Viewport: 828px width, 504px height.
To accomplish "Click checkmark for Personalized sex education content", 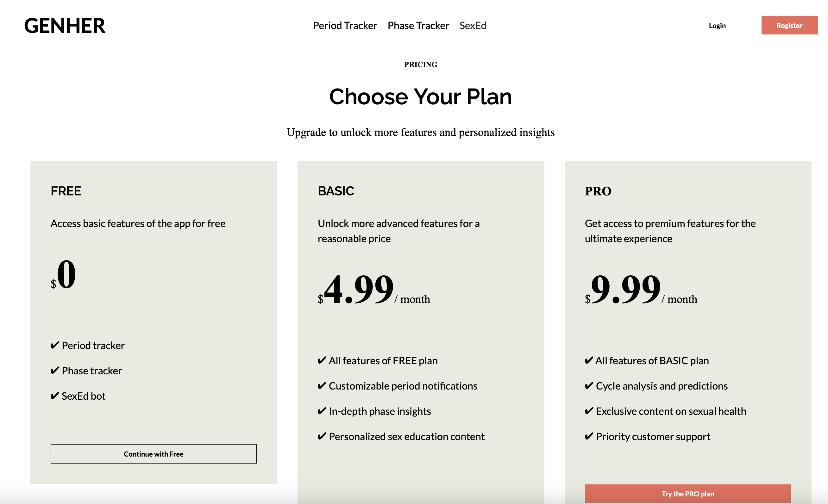I will pyautogui.click(x=322, y=436).
